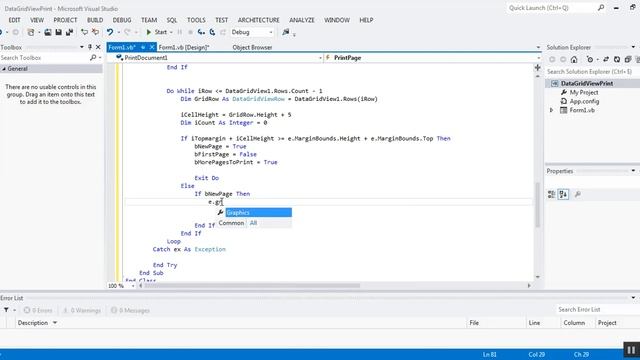Click the New Project toolbar icon
This screenshot has width=640, height=360.
pos(31,32)
